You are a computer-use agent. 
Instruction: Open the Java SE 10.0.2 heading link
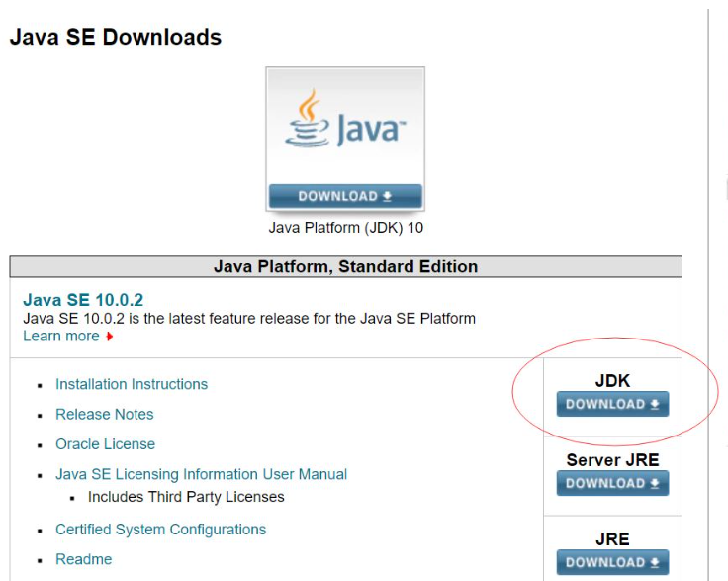click(x=83, y=300)
